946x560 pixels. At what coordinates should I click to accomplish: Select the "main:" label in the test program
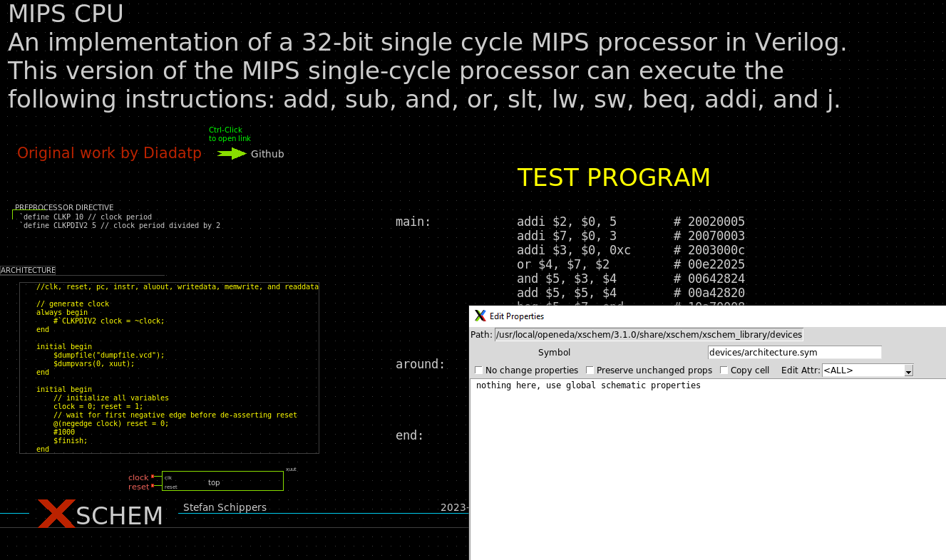[412, 221]
